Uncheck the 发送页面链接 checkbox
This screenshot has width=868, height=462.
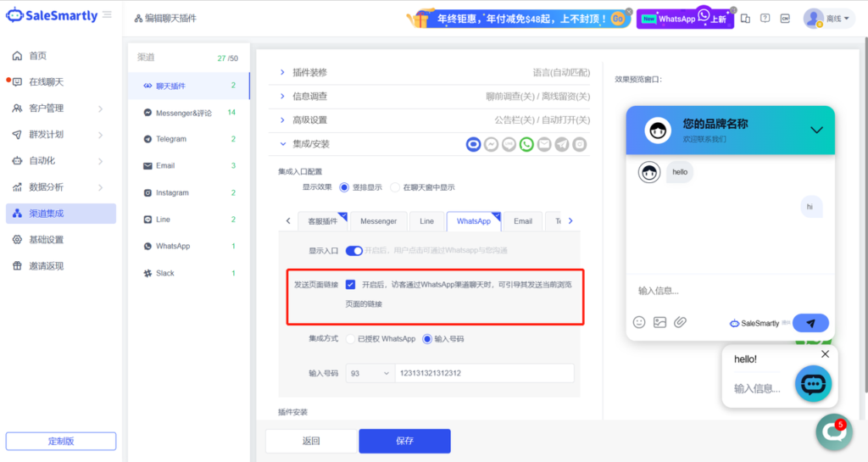click(x=350, y=285)
